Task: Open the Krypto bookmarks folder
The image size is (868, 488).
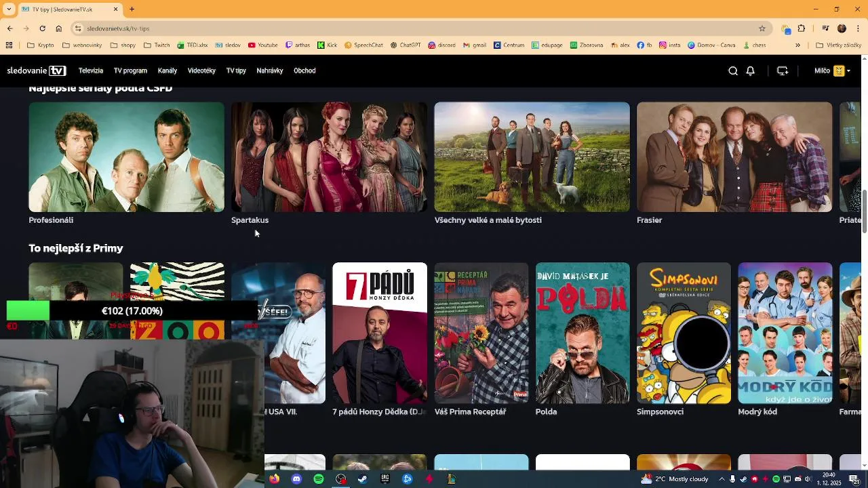Action: (41, 45)
